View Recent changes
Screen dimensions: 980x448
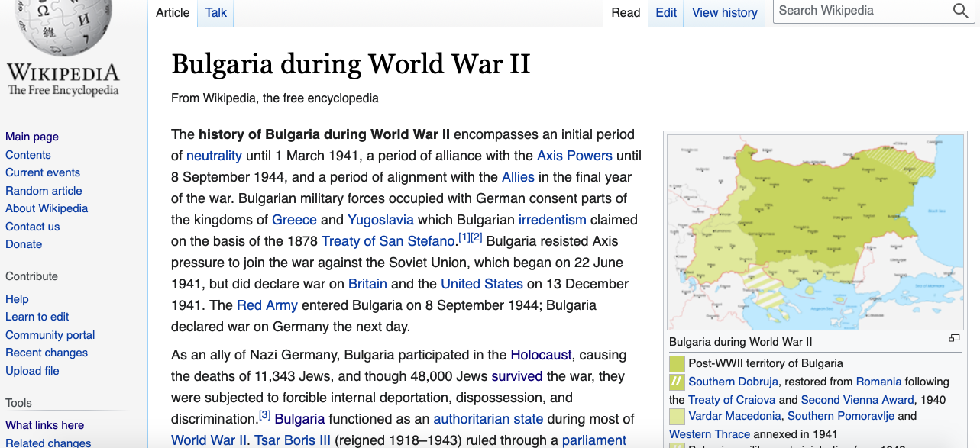click(47, 353)
